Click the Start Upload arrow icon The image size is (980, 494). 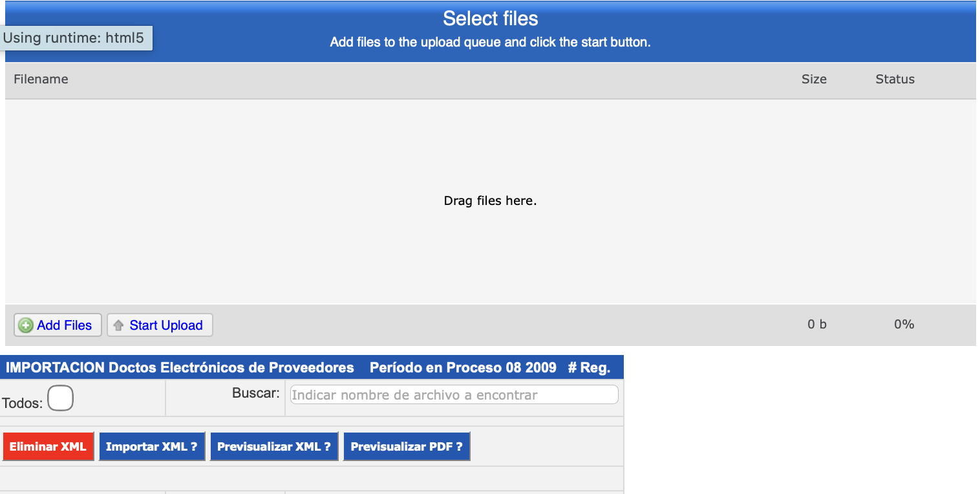pos(118,325)
